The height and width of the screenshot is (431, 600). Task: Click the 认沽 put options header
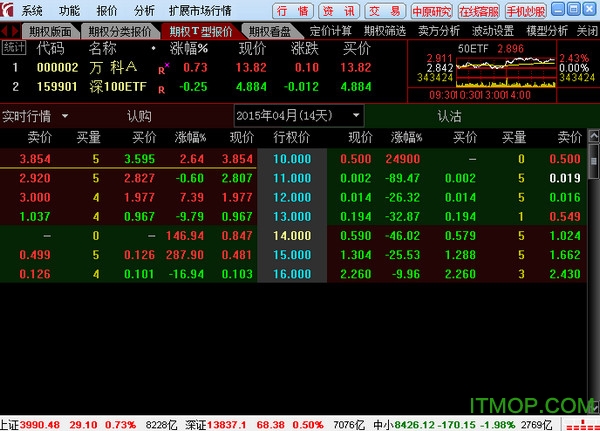tap(449, 116)
